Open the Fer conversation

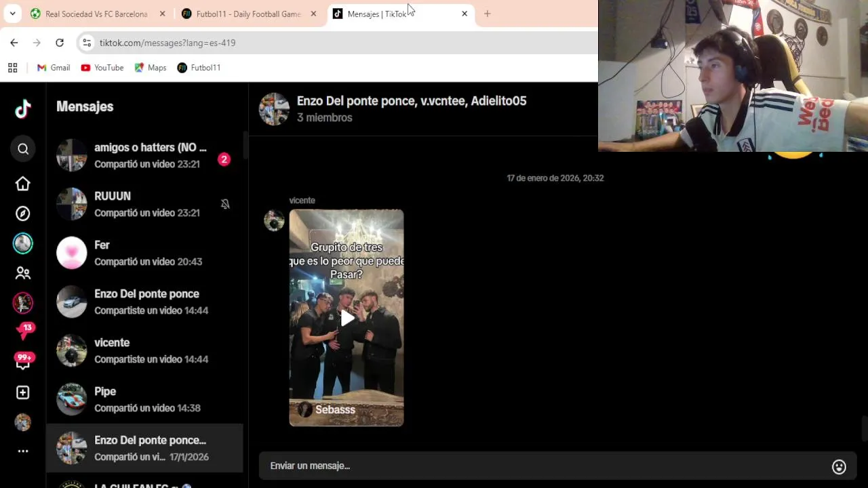144,253
